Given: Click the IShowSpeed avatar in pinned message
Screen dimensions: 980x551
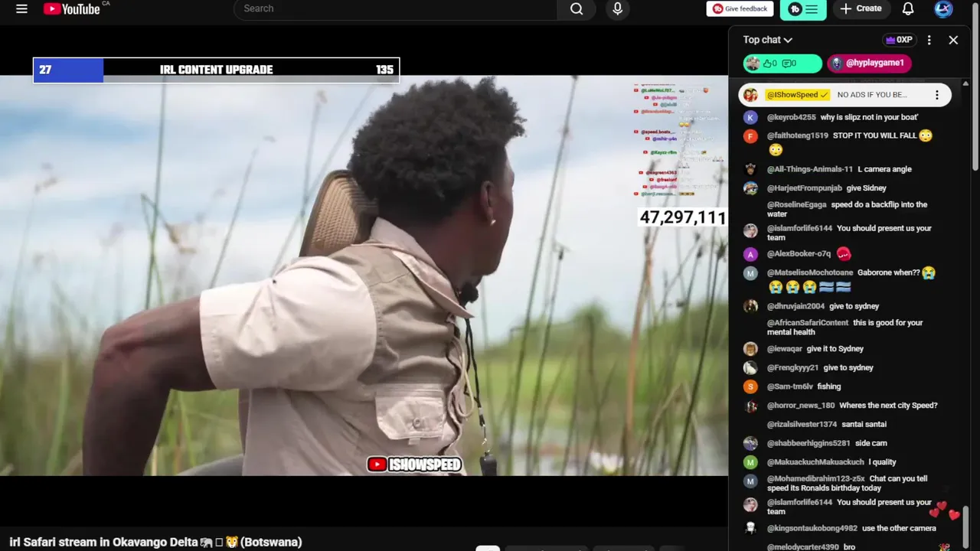Looking at the screenshot, I should coord(750,95).
